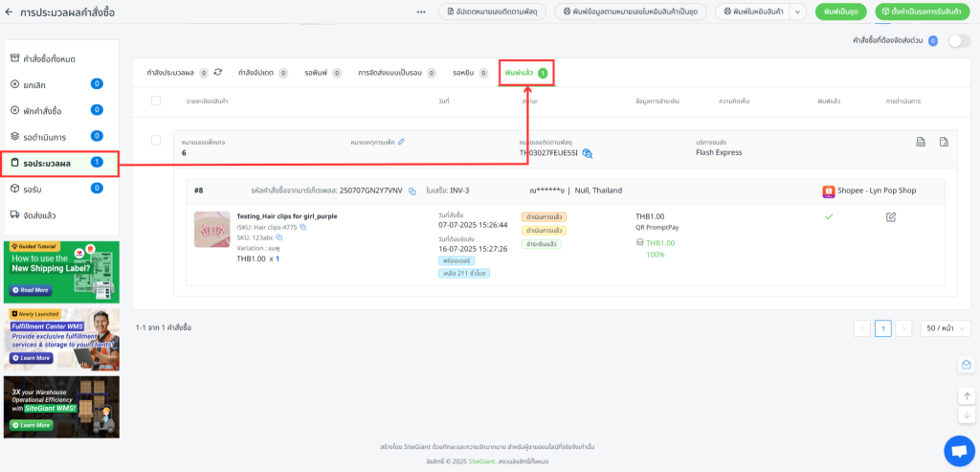
Task: Click the back arrow beside the page title
Action: (10, 11)
